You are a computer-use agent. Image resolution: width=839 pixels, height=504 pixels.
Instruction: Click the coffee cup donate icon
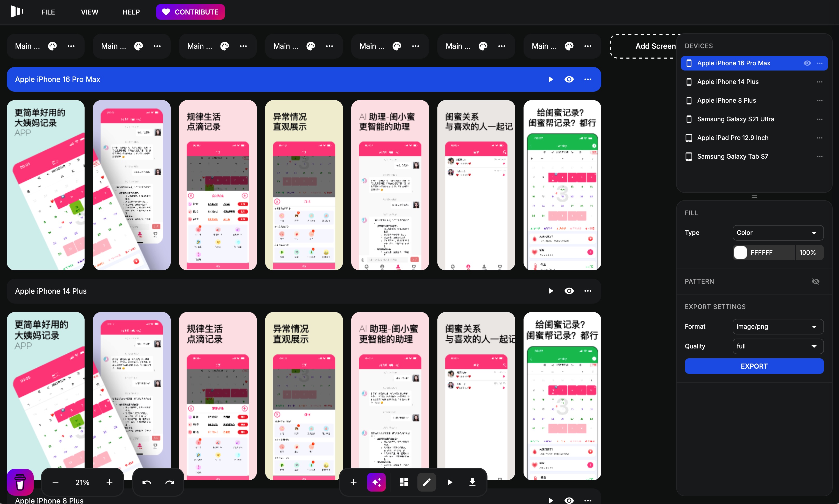pyautogui.click(x=20, y=482)
